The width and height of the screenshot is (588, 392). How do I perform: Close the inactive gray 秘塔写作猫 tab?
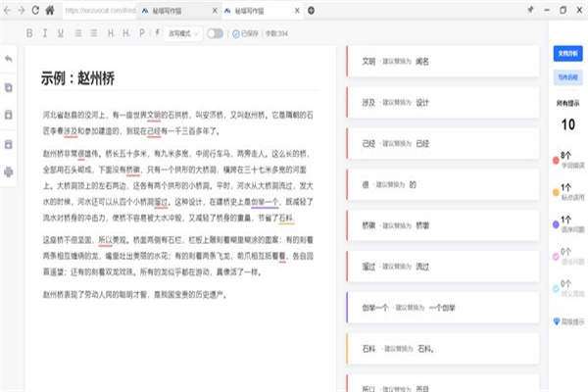215,11
